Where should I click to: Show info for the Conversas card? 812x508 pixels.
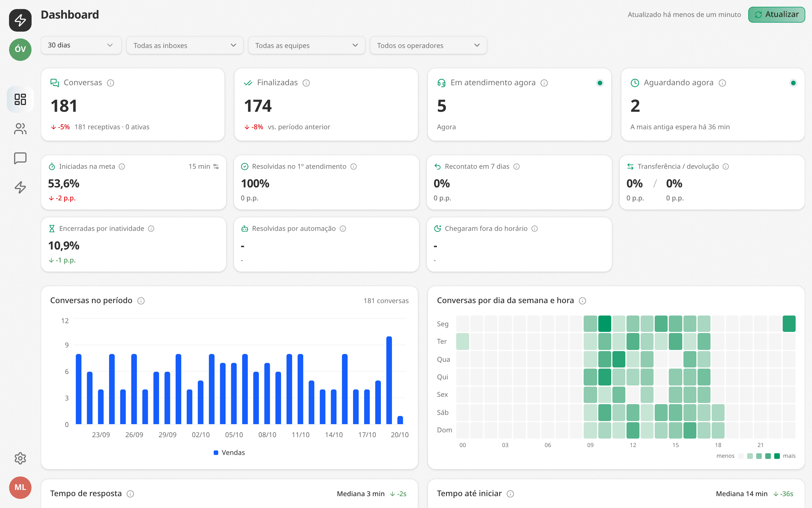coord(111,83)
